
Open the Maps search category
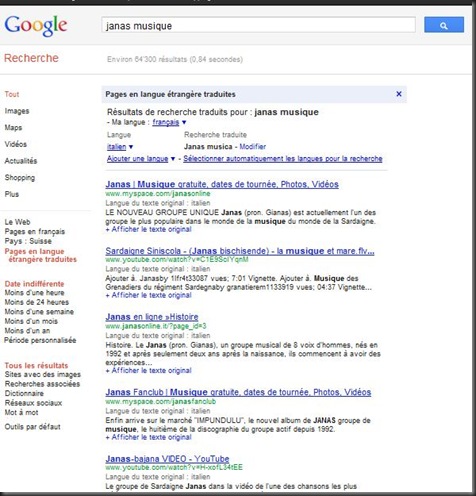13,128
